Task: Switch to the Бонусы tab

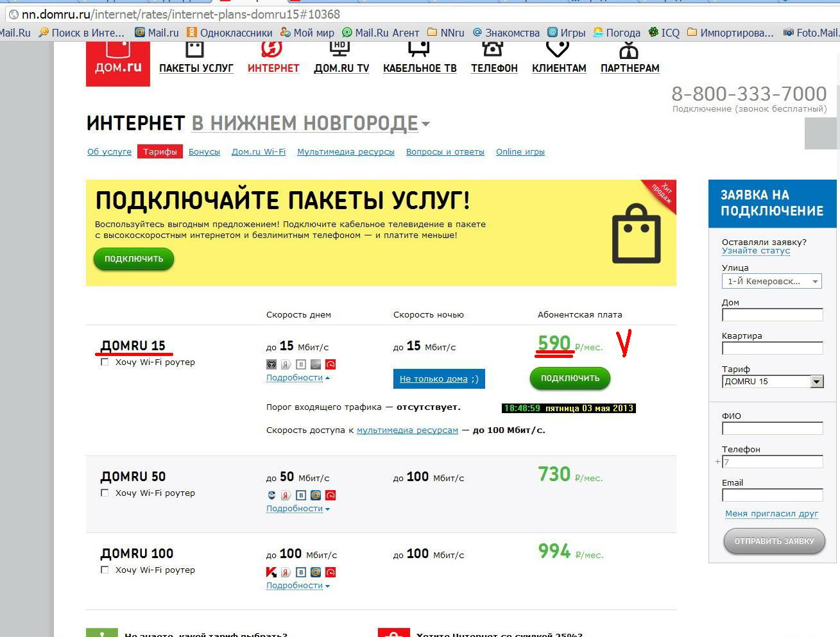Action: (x=204, y=152)
